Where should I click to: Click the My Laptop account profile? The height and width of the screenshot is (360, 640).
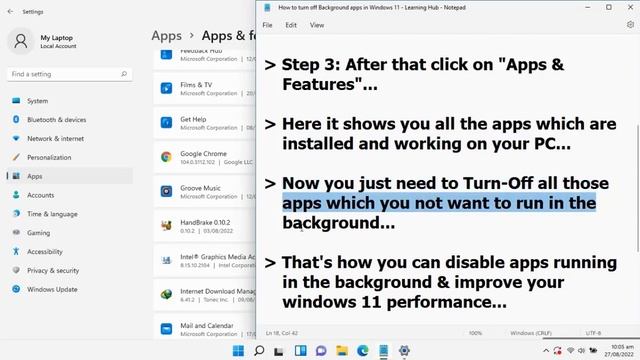click(43, 41)
